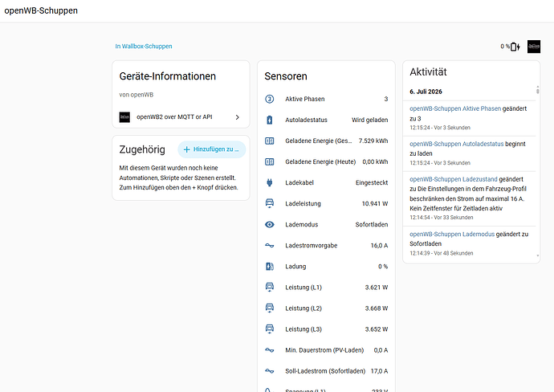Click the openWB logo thumbnail at top right
554x392 pixels.
(x=534, y=47)
